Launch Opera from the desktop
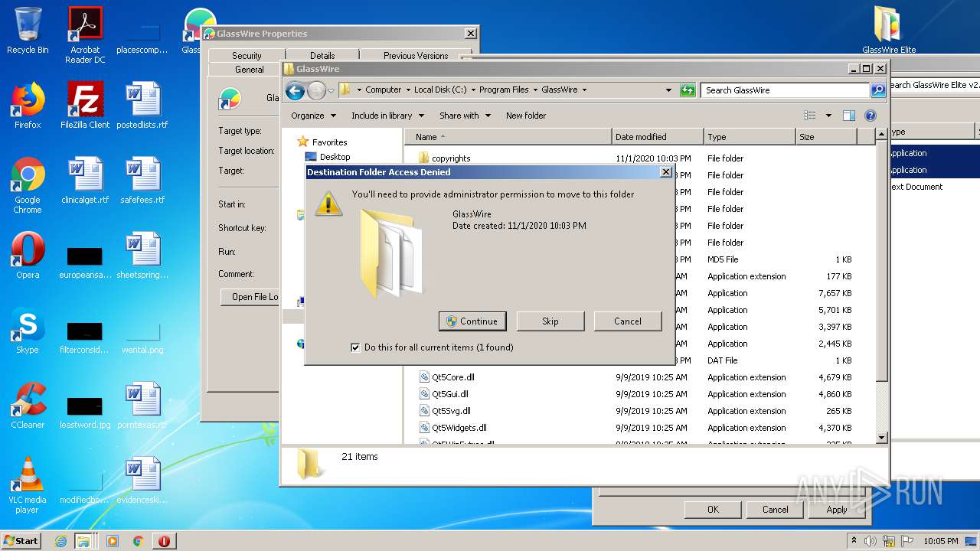This screenshot has height=551, width=980. 28,256
